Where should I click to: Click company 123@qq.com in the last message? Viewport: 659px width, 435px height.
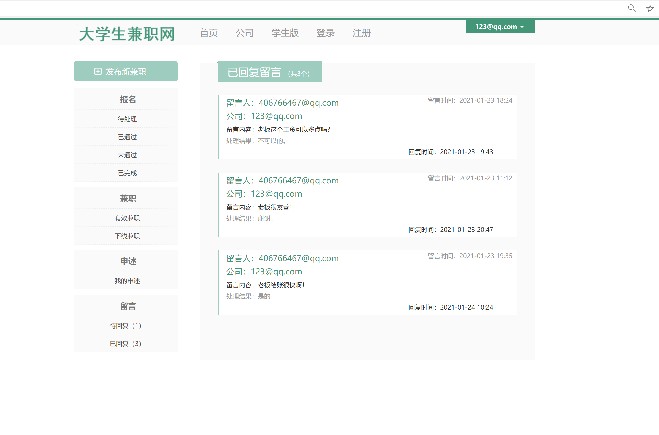click(x=276, y=271)
